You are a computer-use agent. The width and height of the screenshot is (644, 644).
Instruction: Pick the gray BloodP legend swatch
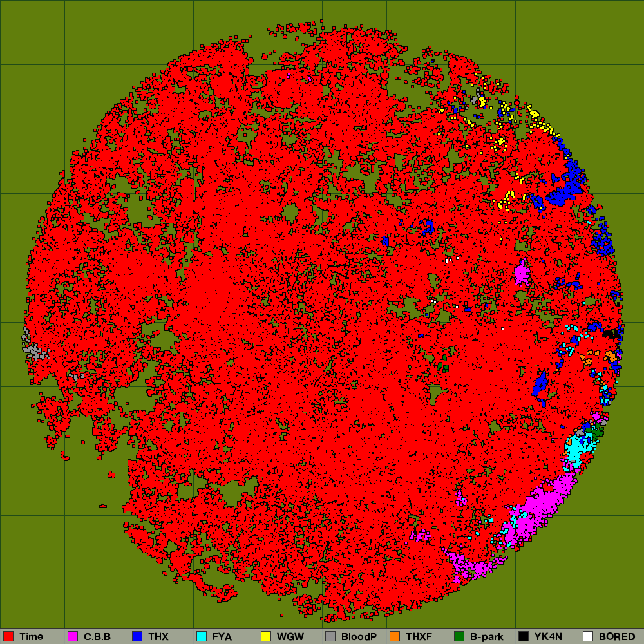(330, 637)
